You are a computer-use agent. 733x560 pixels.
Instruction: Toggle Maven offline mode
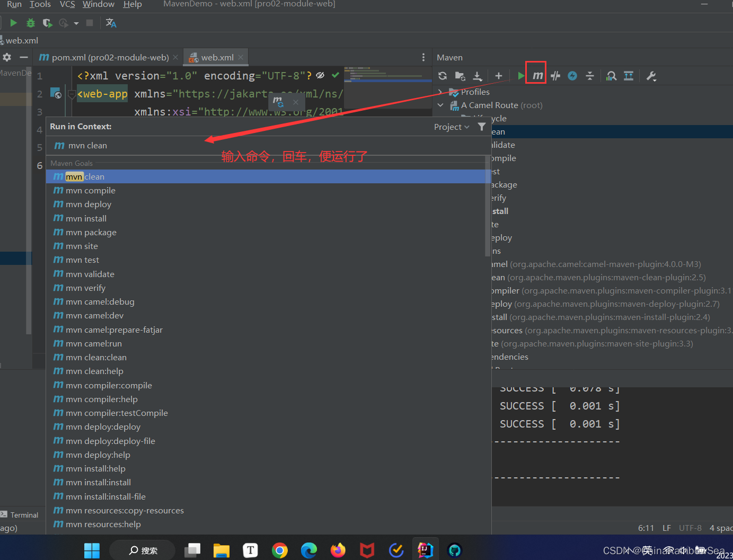pyautogui.click(x=555, y=76)
